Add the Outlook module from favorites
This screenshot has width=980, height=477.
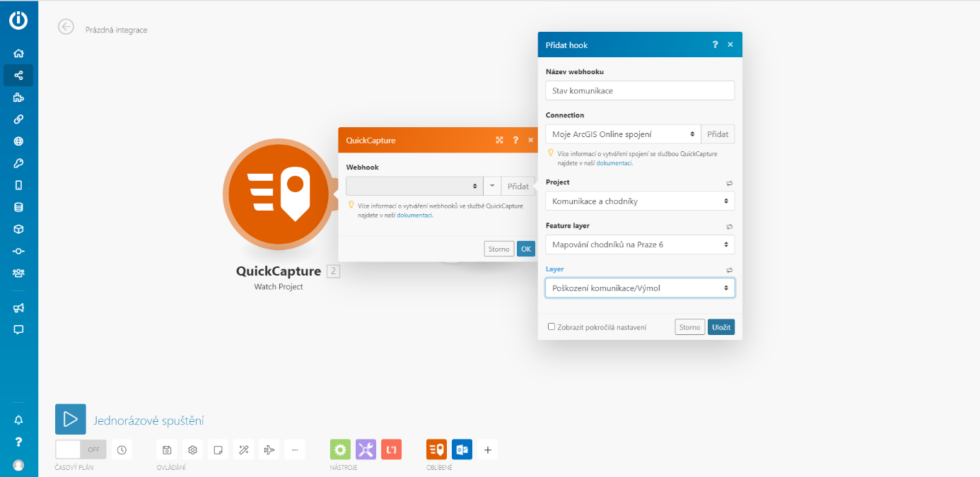tap(462, 449)
